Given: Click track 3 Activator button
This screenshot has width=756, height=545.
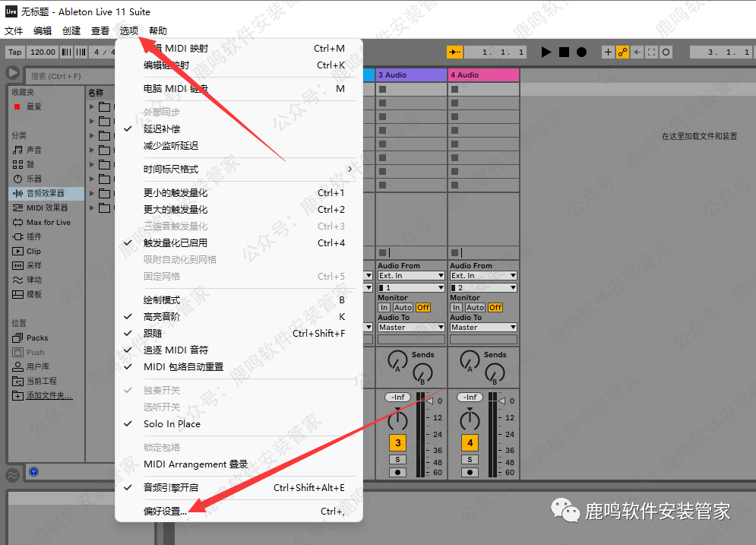Looking at the screenshot, I should (398, 442).
